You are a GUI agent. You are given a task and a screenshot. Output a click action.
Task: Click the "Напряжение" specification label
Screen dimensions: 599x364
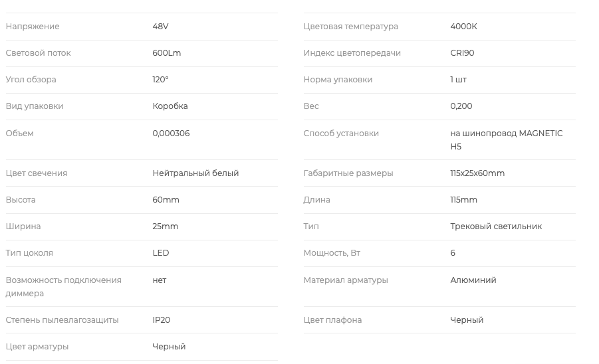pos(33,27)
